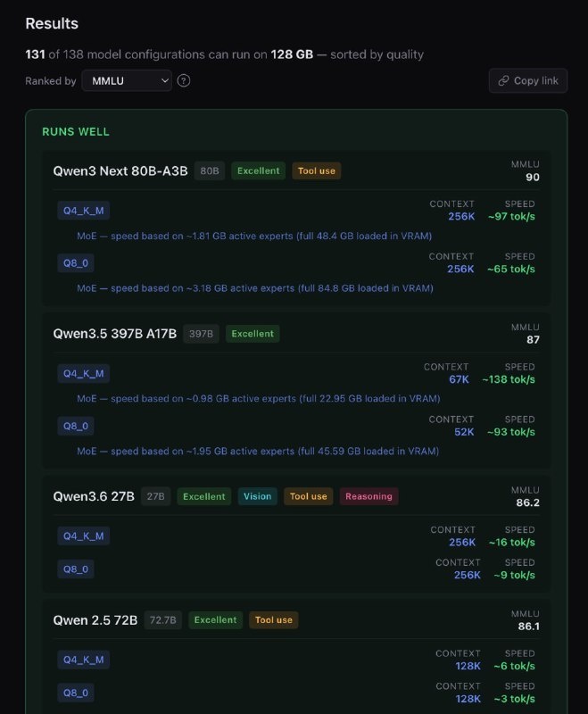Open the Ranked by MMLU dropdown

click(127, 80)
